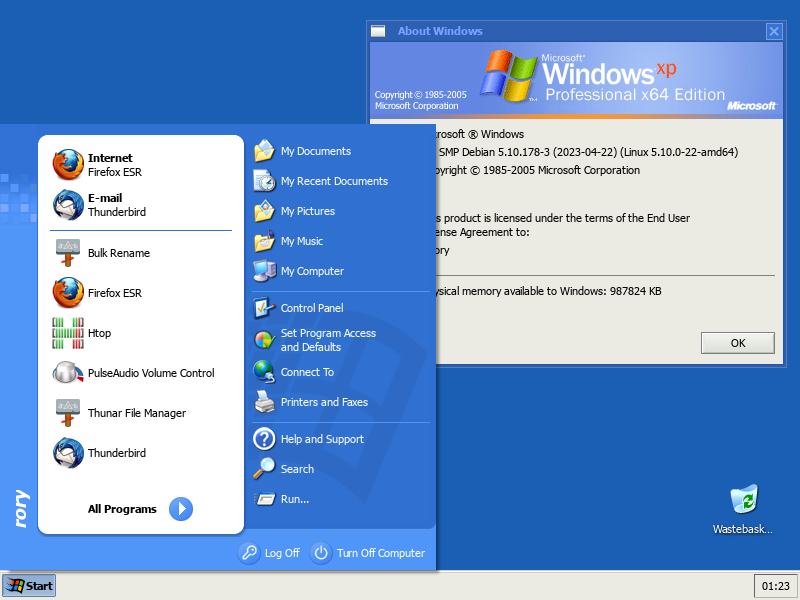The width and height of the screenshot is (800, 600).
Task: Open Control Panel icon
Action: (x=264, y=308)
